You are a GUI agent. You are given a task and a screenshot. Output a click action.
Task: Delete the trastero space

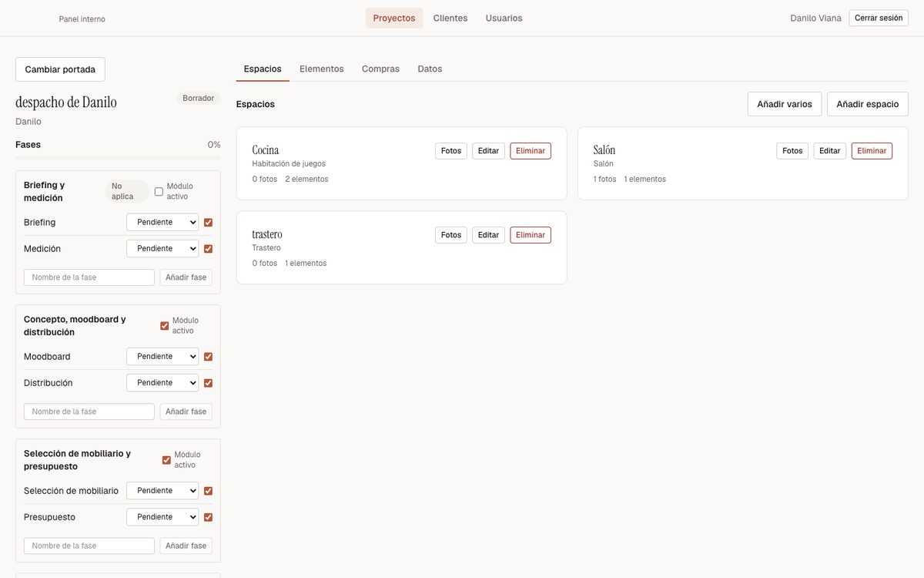(x=531, y=235)
